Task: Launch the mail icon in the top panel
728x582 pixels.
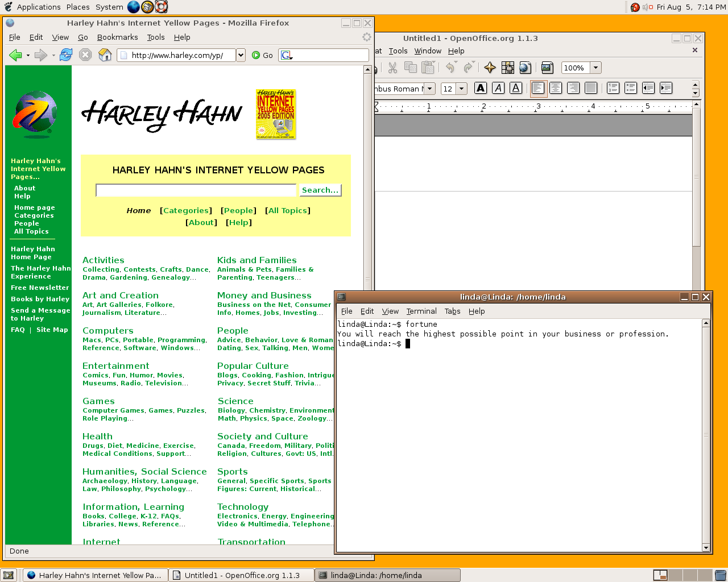Action: (147, 7)
